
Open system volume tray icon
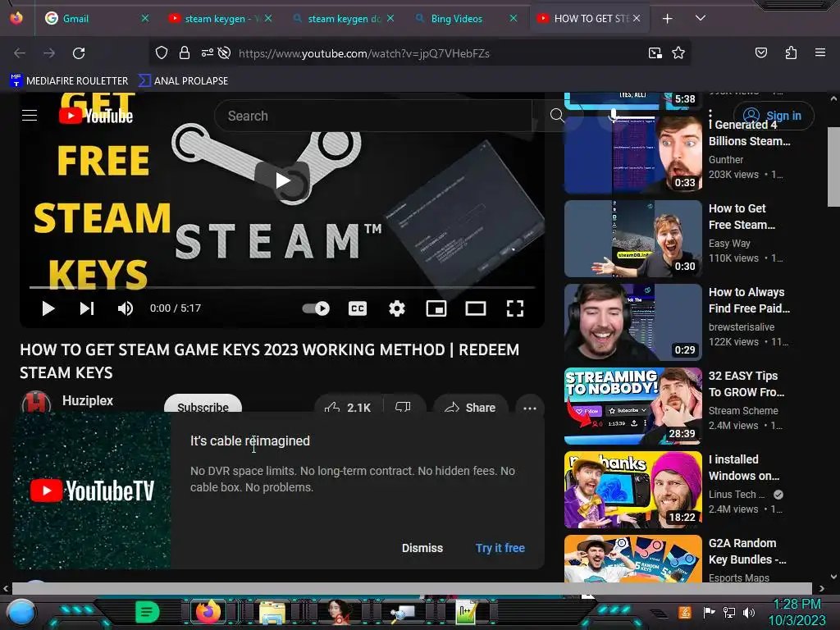(x=748, y=612)
